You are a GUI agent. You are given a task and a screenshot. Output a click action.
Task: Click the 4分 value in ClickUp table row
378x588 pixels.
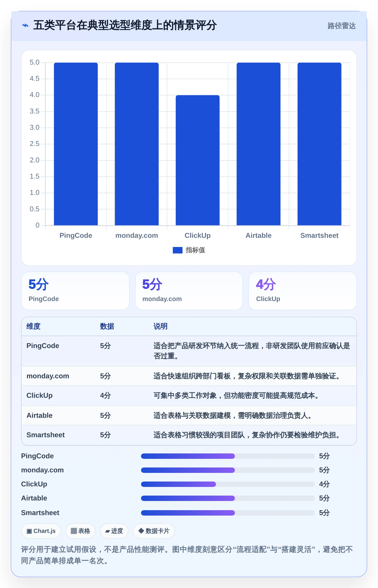tap(106, 396)
